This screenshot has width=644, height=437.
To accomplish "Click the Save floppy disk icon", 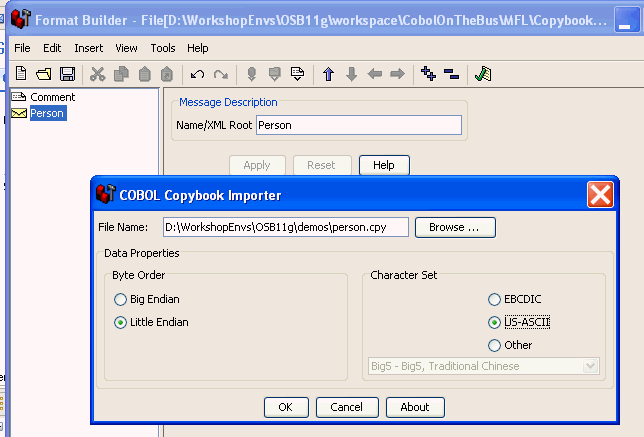I will pos(67,74).
